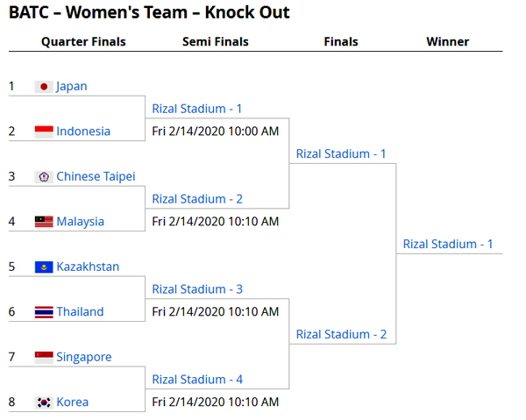This screenshot has width=526, height=420.
Task: Click the Singapore flag icon
Action: (44, 358)
